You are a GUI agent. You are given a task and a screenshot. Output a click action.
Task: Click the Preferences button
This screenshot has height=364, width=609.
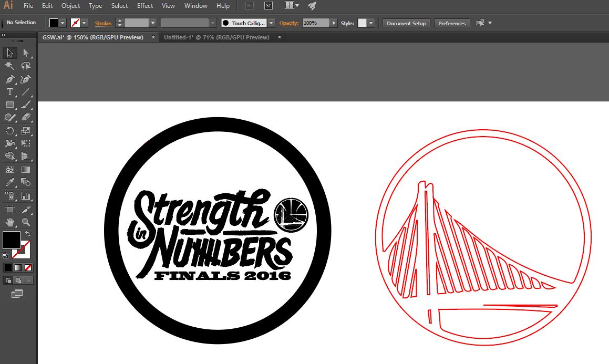452,23
